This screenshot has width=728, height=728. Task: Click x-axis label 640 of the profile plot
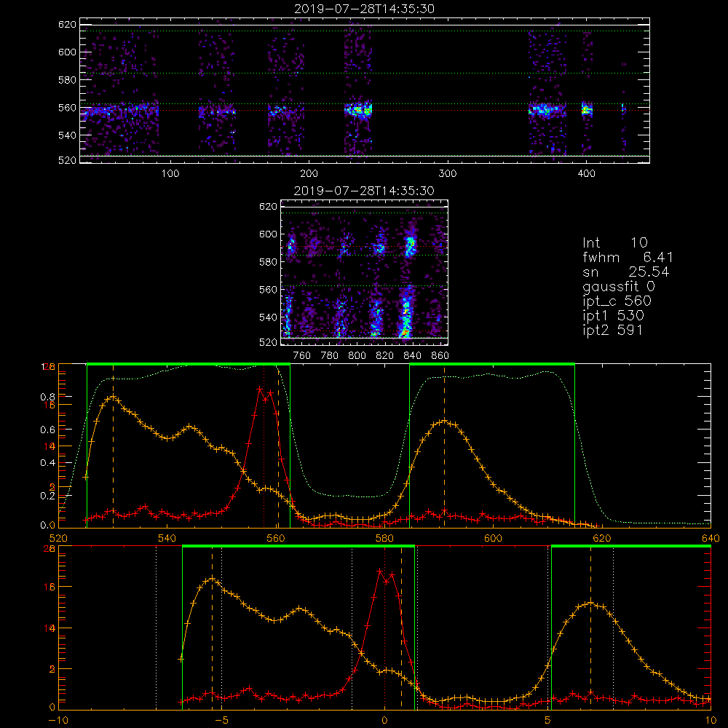click(x=711, y=538)
